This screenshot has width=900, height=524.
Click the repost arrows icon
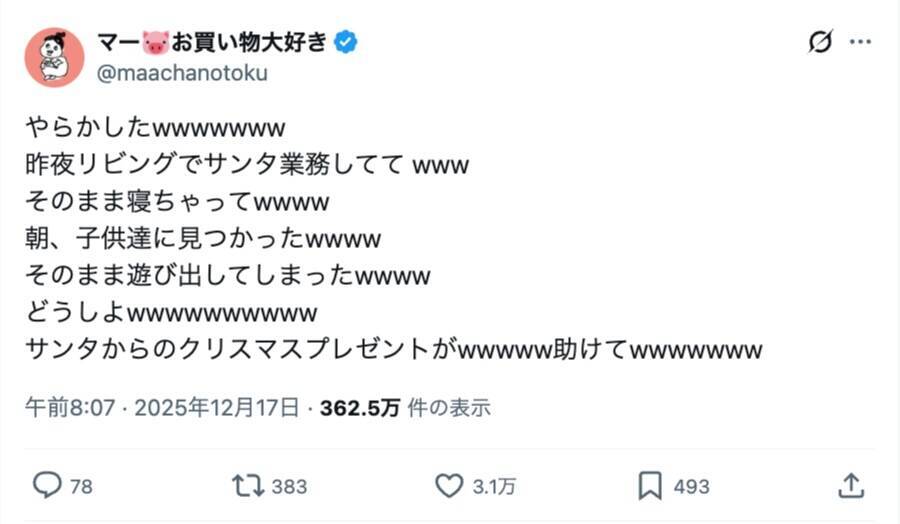coord(245,486)
